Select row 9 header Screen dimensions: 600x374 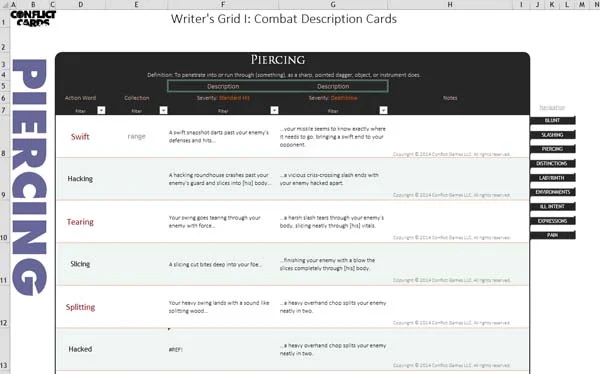point(4,179)
